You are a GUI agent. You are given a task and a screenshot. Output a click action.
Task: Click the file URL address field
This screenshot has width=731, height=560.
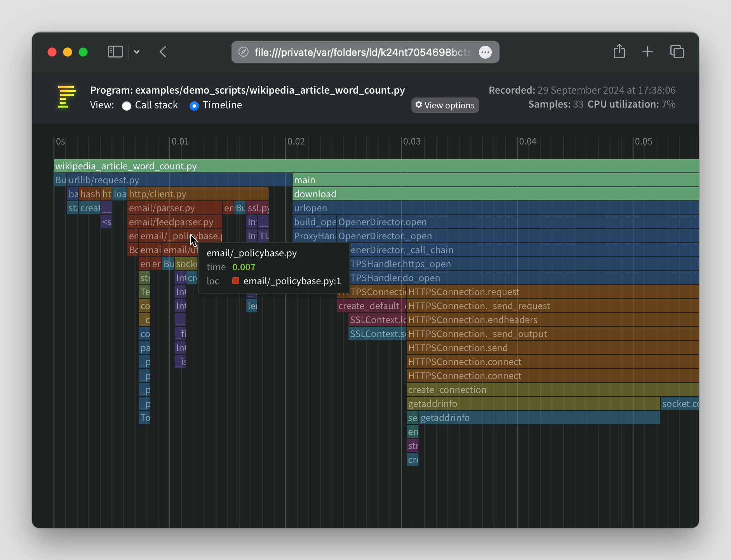361,52
